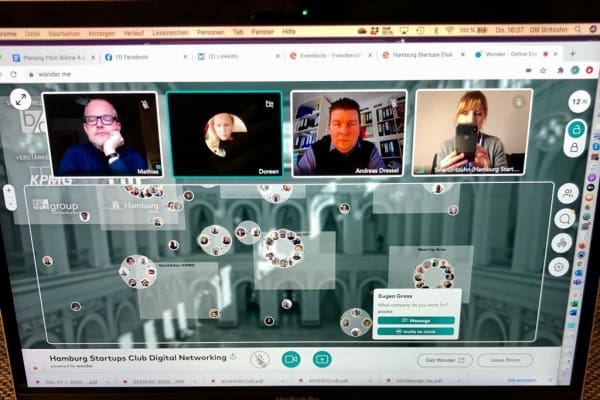Toggle fullscreen with the expand arrows icon
Viewport: 600px width, 400px height.
point(21,100)
